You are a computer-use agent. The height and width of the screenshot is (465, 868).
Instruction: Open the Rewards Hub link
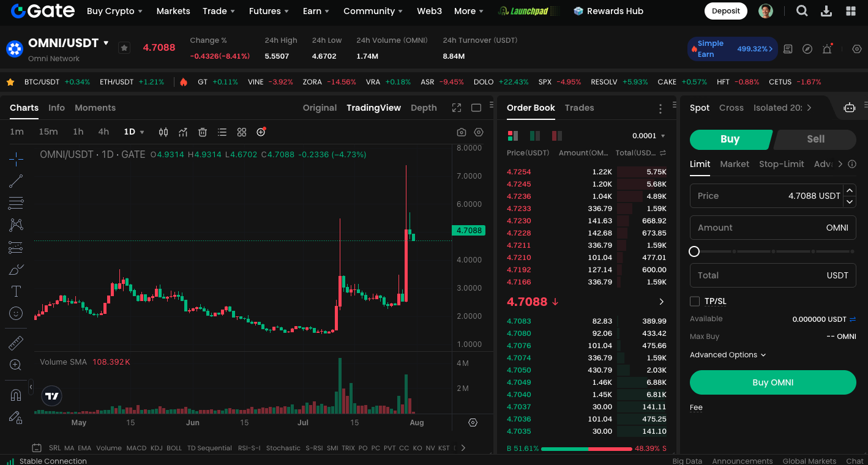click(x=608, y=11)
